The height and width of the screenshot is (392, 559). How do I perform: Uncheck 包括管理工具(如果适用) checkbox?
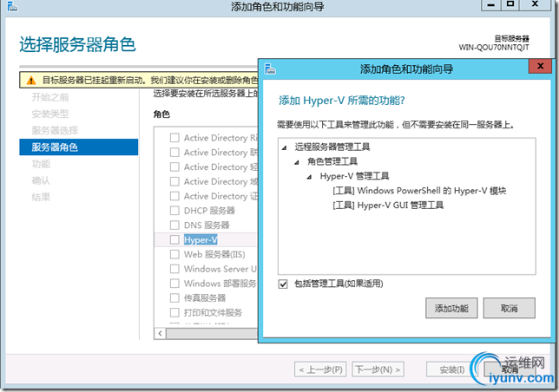[283, 284]
